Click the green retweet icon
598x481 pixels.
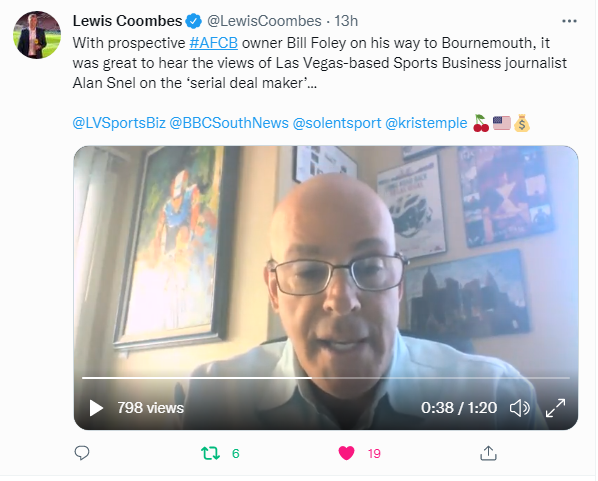click(x=210, y=453)
